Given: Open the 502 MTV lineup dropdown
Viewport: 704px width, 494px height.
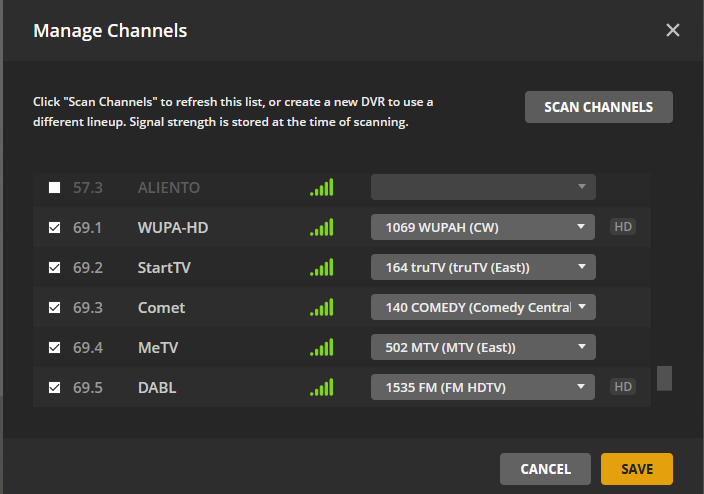Looking at the screenshot, I should pos(483,347).
